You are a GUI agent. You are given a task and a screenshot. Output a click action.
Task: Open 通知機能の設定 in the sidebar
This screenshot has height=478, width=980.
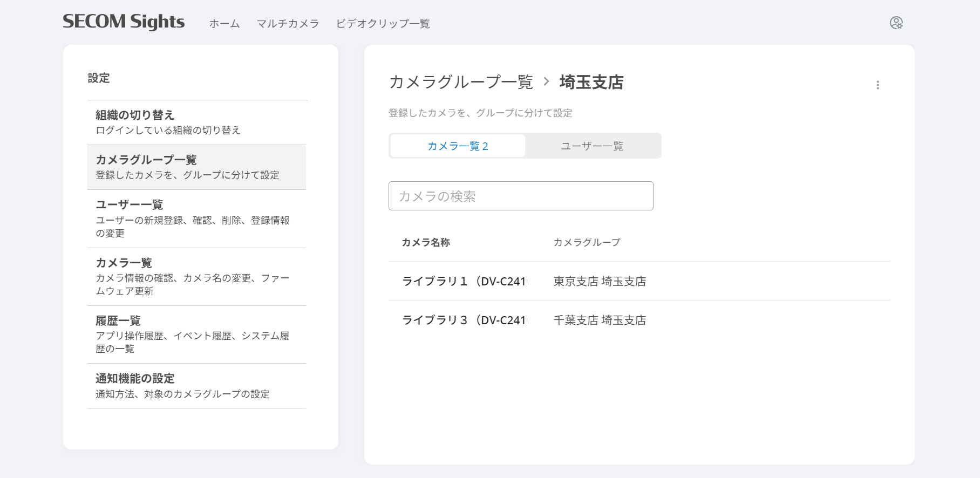[x=196, y=386]
